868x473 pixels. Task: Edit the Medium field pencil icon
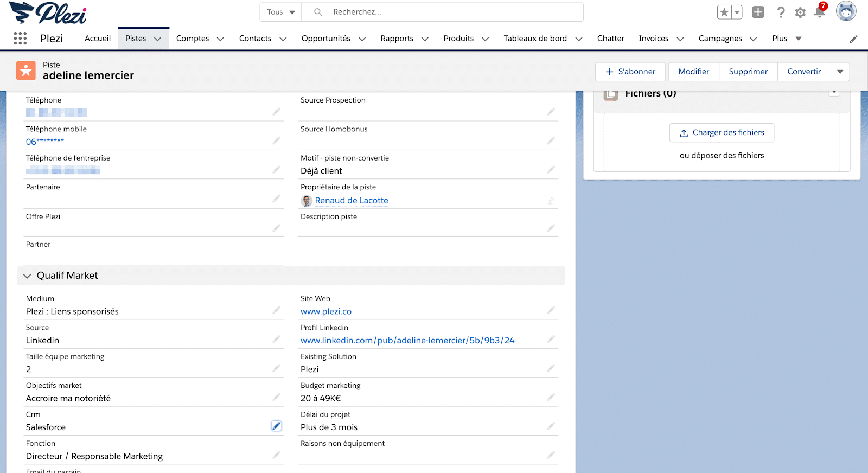click(x=276, y=310)
